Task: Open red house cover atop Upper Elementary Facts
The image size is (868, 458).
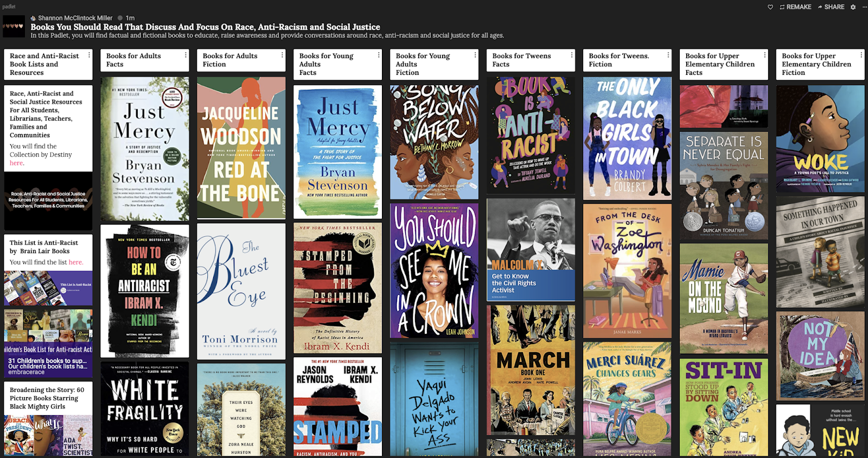Action: point(724,106)
